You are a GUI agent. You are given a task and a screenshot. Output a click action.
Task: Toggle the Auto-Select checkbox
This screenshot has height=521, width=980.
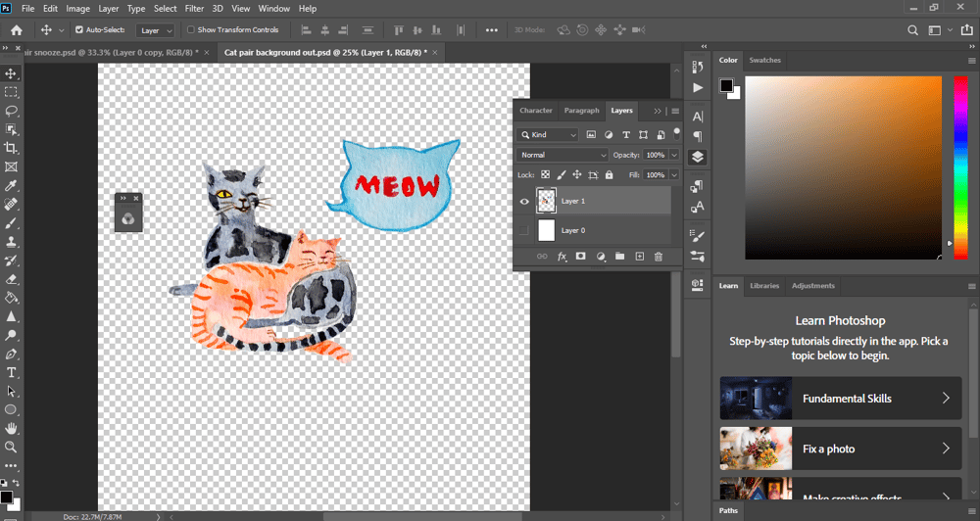[x=79, y=29]
